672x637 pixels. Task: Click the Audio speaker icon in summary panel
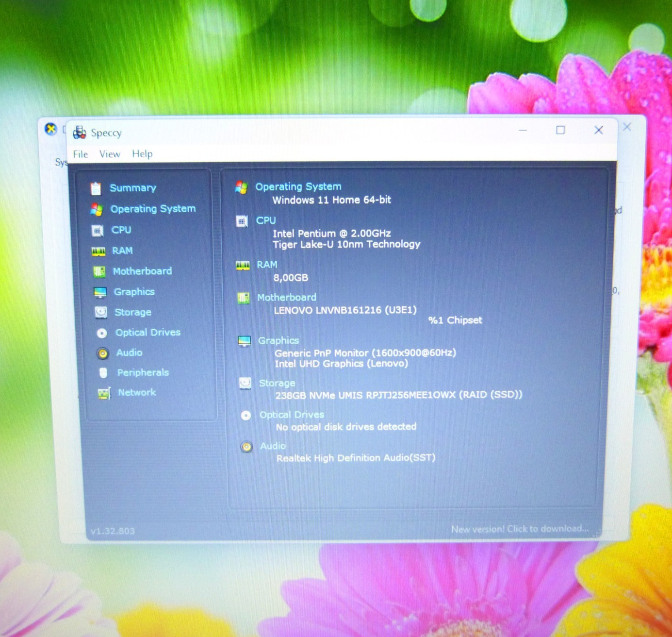point(246,447)
